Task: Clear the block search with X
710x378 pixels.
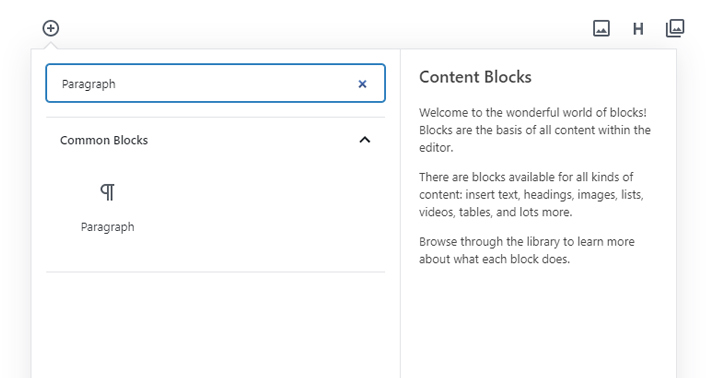Action: [362, 84]
